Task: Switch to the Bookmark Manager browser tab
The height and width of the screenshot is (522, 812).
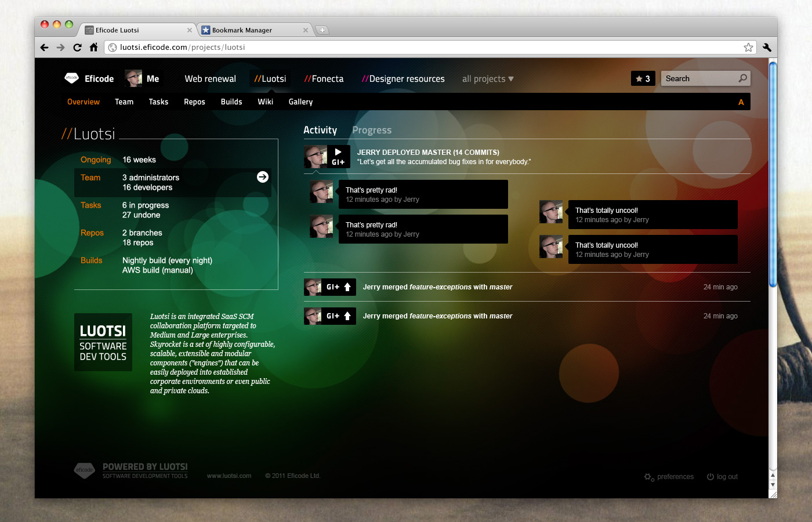Action: 255,30
